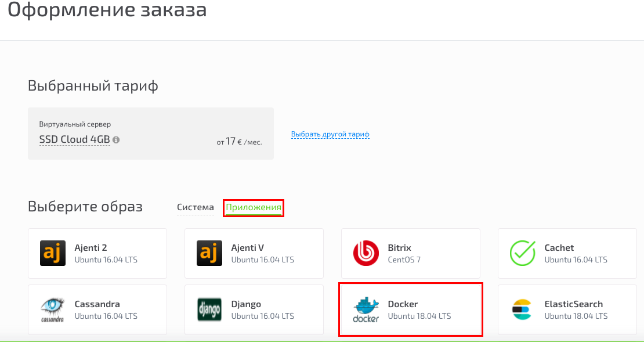This screenshot has height=342, width=644.
Task: Click Ubuntu 16.04 LTS under Cachet
Action: point(576,260)
